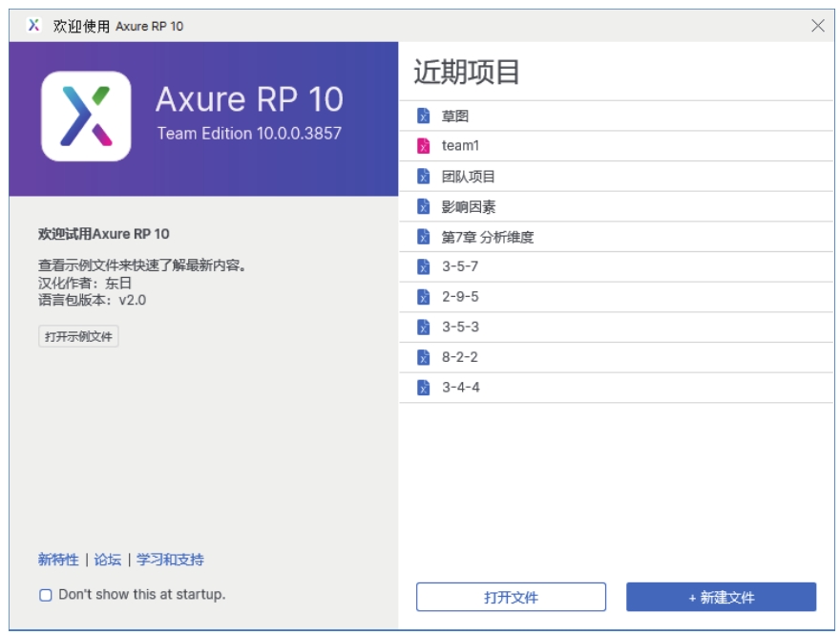Select recent project 8-2-2
Viewport: 840px width, 635px height.
pyautogui.click(x=460, y=357)
